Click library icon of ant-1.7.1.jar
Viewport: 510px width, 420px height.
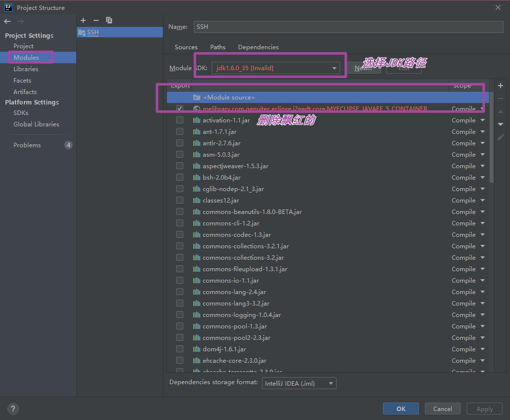(196, 132)
